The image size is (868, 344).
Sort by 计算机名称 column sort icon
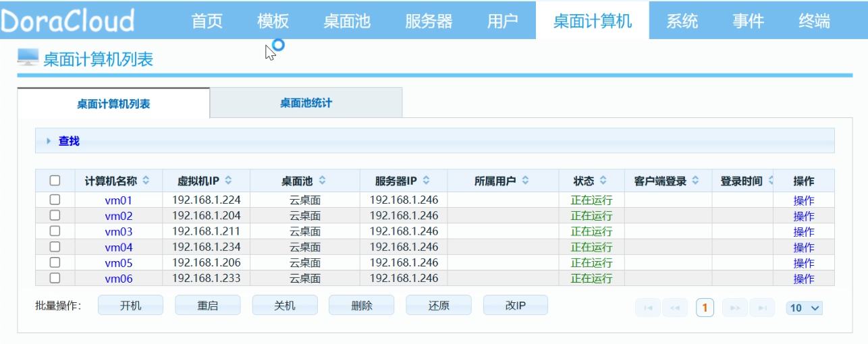coord(146,181)
